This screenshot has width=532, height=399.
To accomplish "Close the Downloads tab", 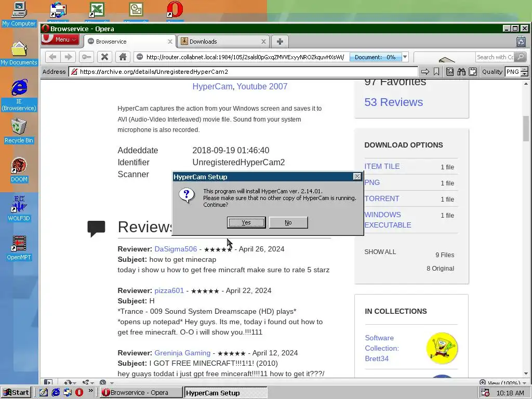I will (x=263, y=42).
